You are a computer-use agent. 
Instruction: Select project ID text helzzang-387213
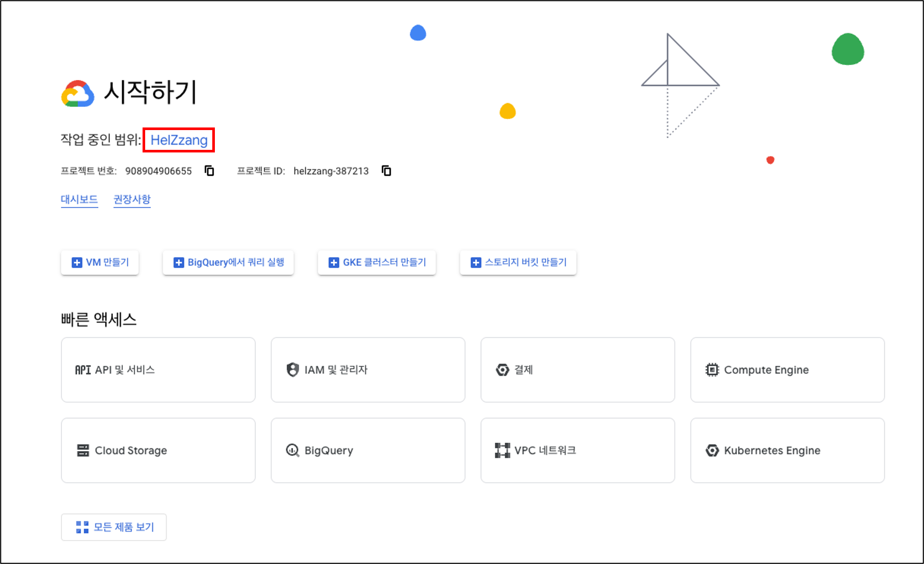331,171
